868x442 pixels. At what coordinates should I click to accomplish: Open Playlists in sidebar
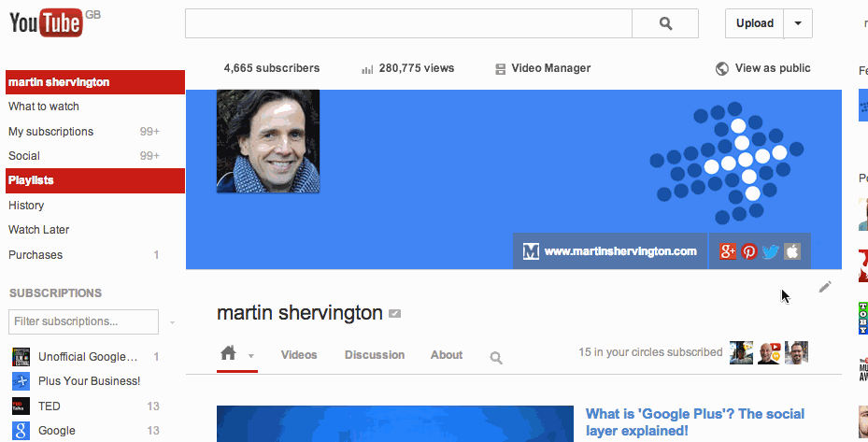tap(95, 180)
